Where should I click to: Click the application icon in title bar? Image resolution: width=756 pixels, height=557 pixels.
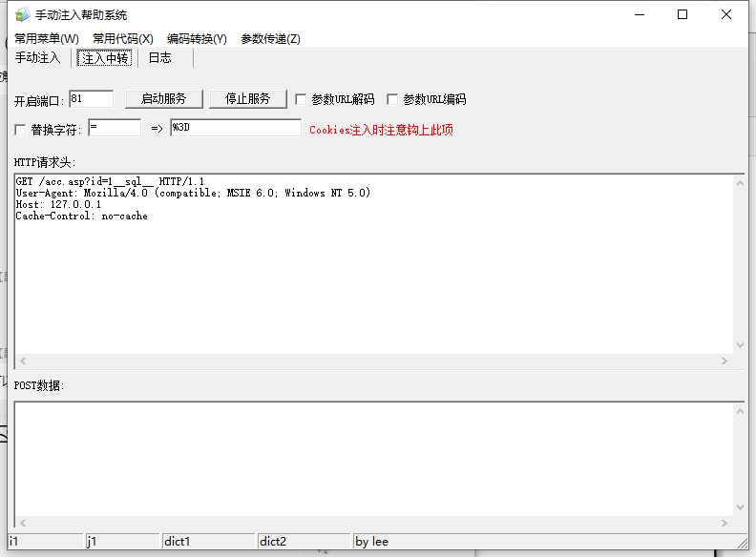click(x=22, y=15)
